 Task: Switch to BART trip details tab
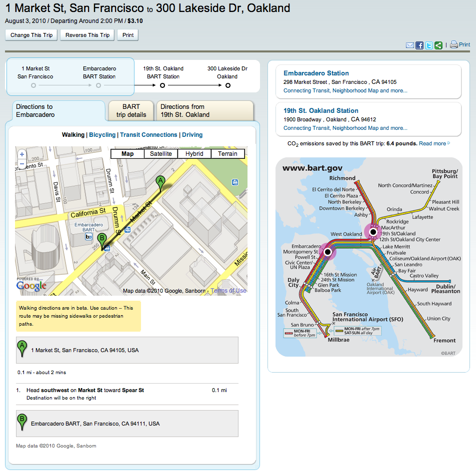click(131, 111)
